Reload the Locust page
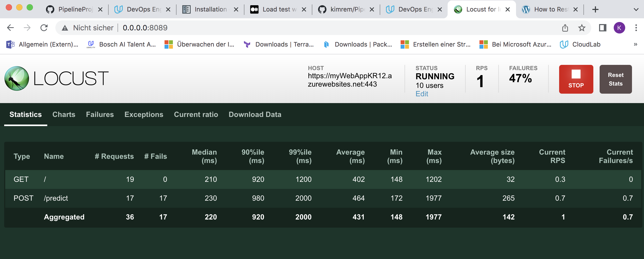 coord(44,27)
